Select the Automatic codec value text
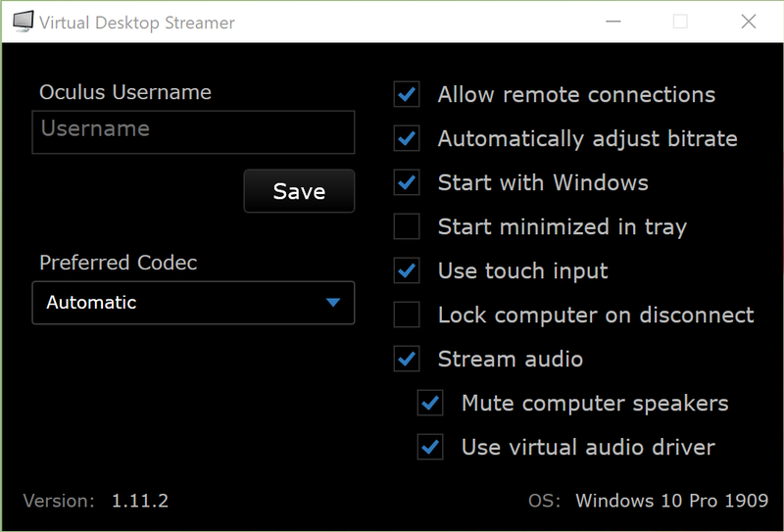The height and width of the screenshot is (532, 784). (91, 303)
